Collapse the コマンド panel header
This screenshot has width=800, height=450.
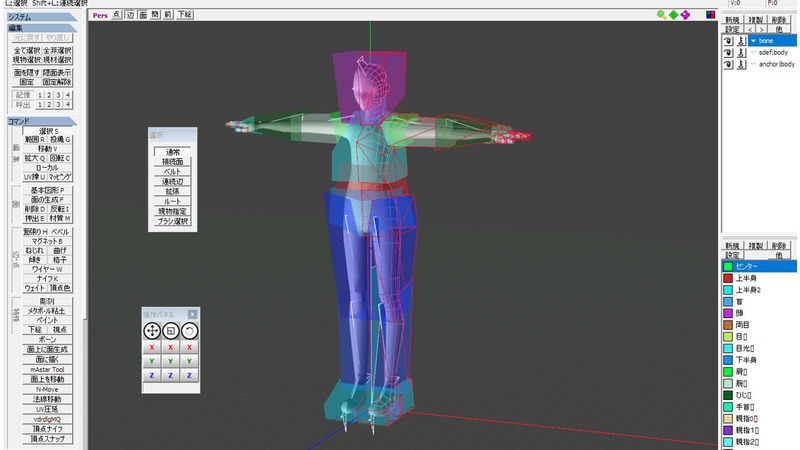click(42, 121)
